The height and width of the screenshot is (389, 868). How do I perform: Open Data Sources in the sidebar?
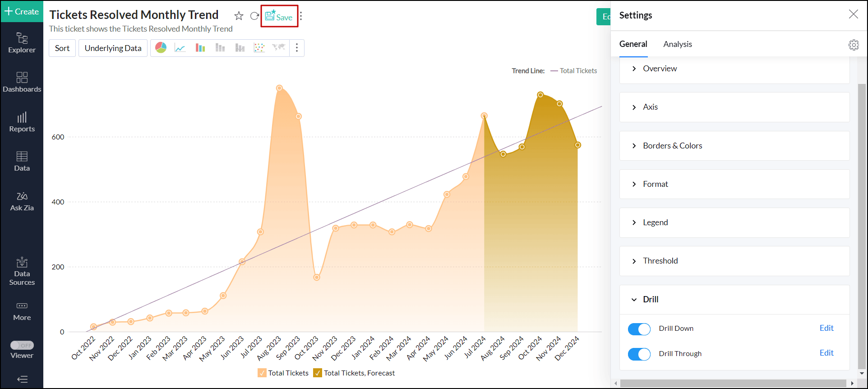(x=22, y=271)
